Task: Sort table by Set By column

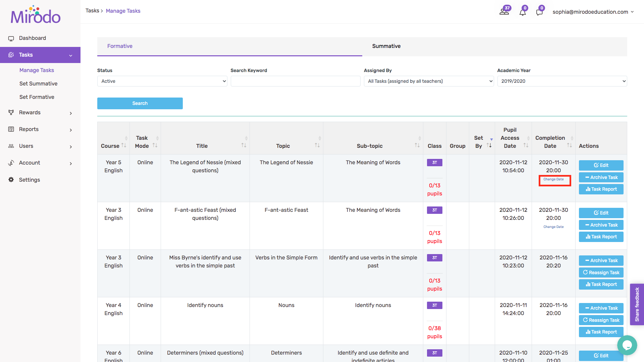Action: pyautogui.click(x=489, y=145)
